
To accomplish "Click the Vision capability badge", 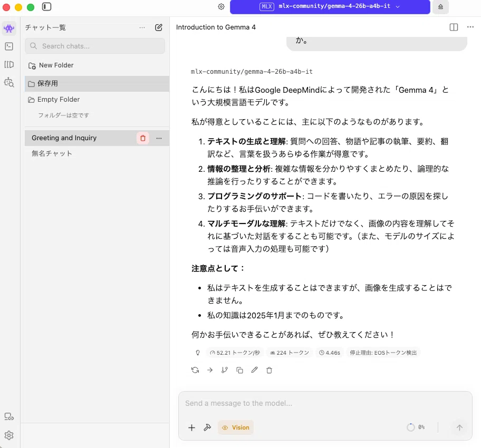I will (236, 427).
